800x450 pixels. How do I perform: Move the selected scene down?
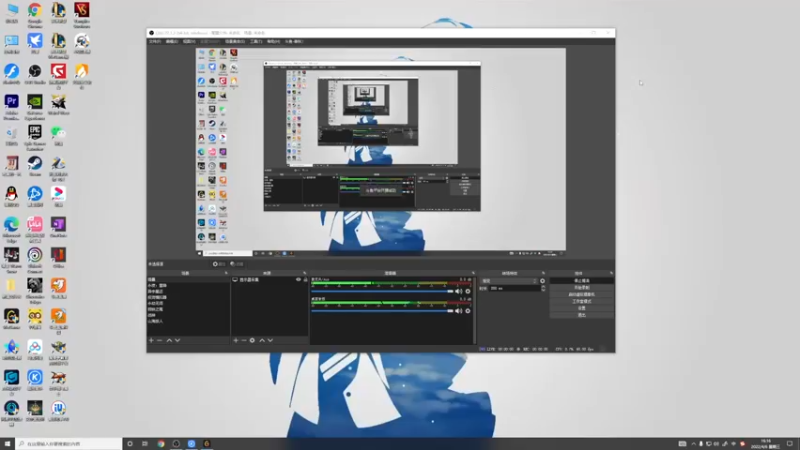[x=178, y=340]
